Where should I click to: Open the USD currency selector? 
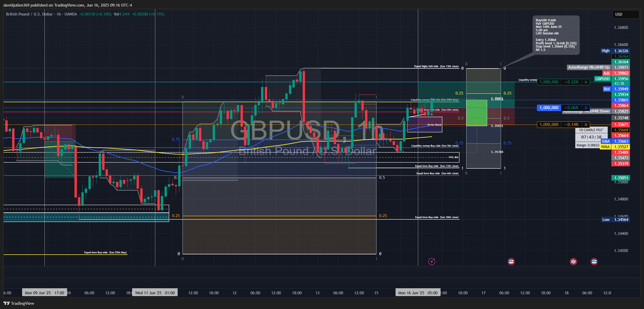click(x=626, y=14)
